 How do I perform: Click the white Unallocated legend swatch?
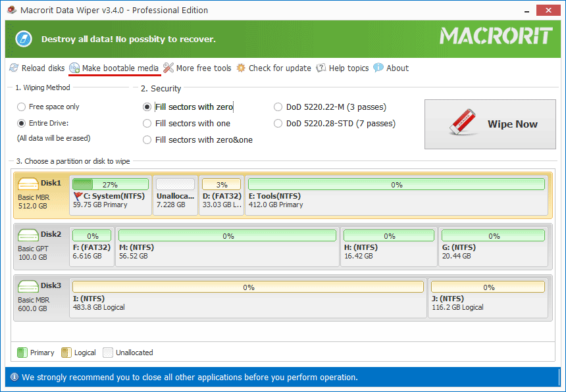coord(108,353)
